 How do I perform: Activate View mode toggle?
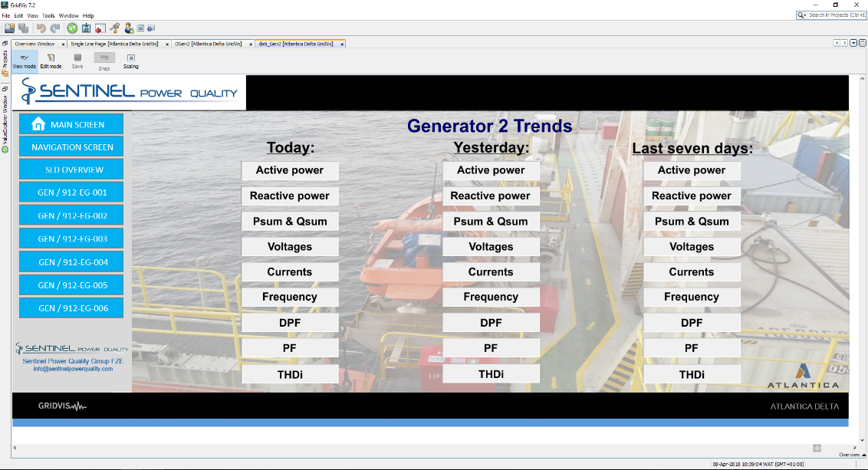(24, 61)
